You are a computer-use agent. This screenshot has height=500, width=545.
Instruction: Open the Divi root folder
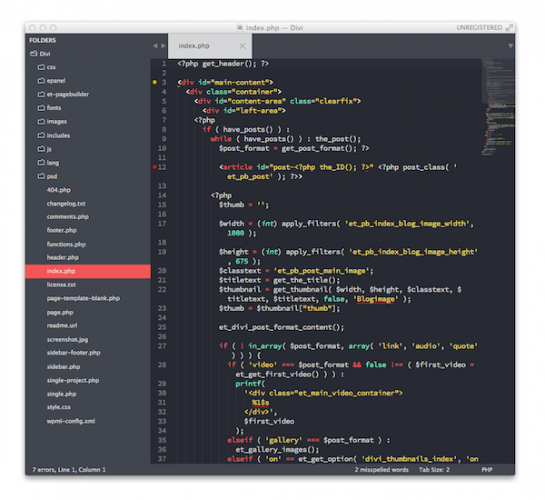tap(40, 54)
